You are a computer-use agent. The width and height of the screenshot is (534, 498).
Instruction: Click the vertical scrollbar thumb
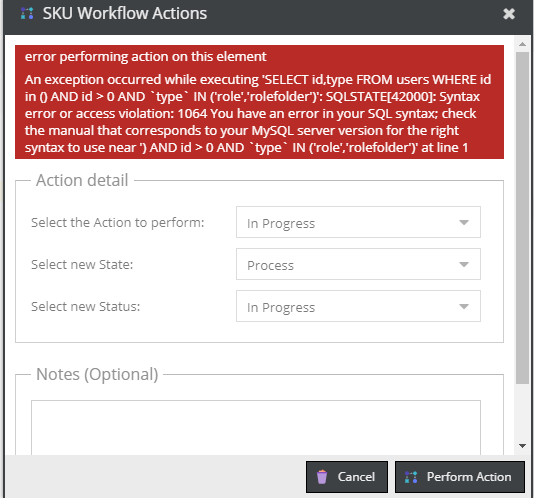coord(522,218)
